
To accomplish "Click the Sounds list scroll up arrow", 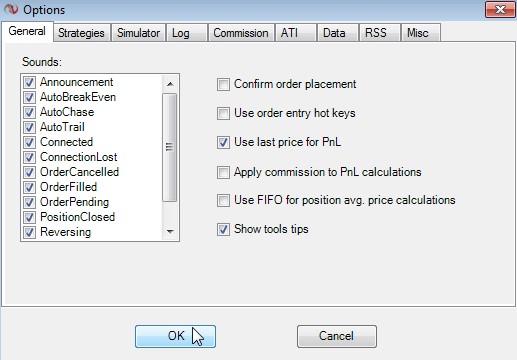I will [170, 84].
